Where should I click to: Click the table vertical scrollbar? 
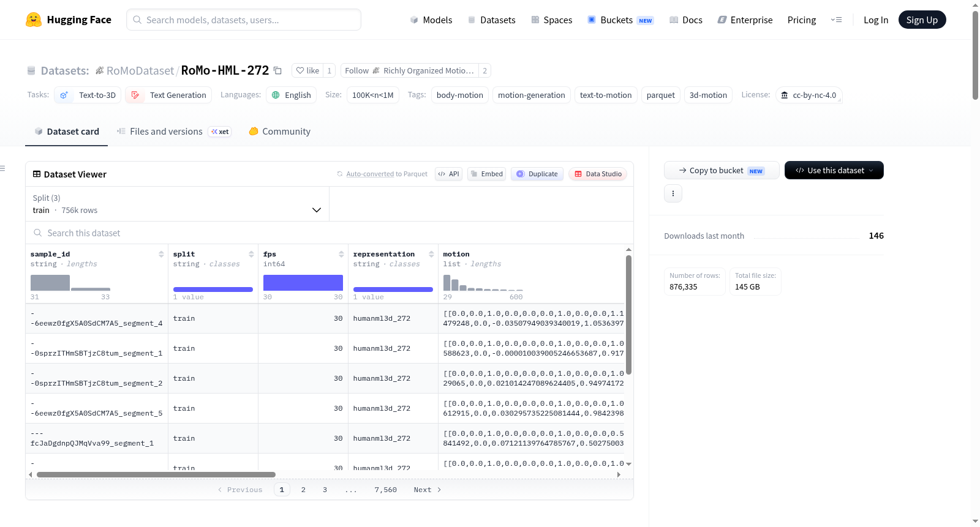point(628,315)
